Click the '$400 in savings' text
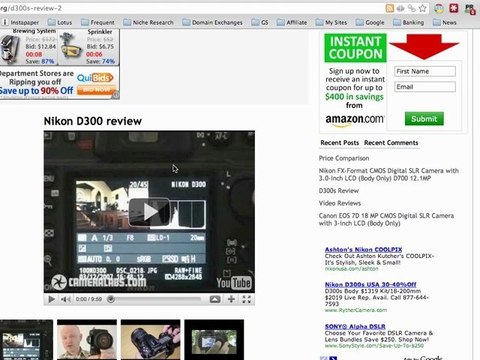This screenshot has width=480, height=360. pos(354,97)
